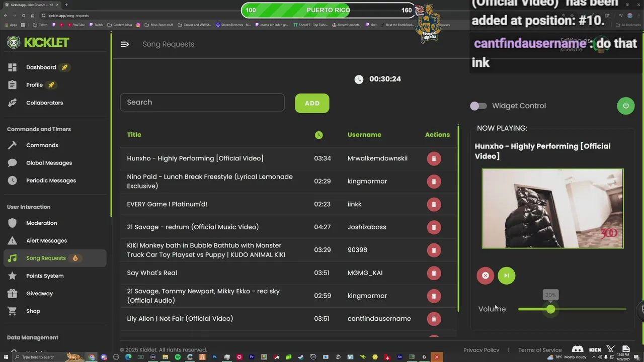The image size is (644, 362).
Task: Click username Mrwalkemdownskii
Action: click(377, 158)
